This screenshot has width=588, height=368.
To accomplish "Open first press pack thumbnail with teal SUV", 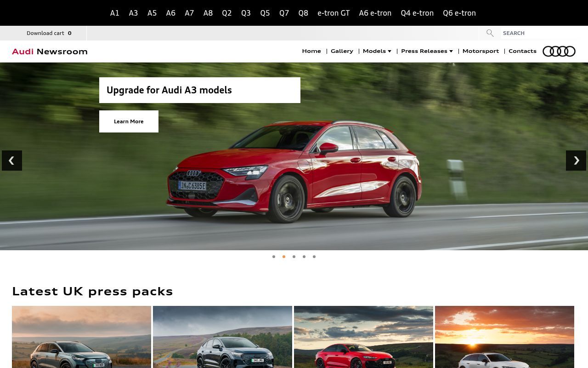I will click(81, 337).
